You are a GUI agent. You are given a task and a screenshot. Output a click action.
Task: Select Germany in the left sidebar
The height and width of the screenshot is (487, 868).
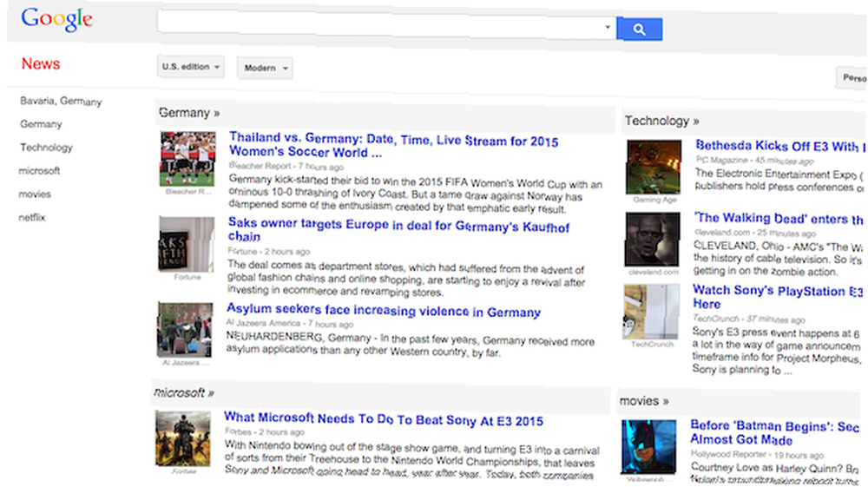tap(41, 124)
